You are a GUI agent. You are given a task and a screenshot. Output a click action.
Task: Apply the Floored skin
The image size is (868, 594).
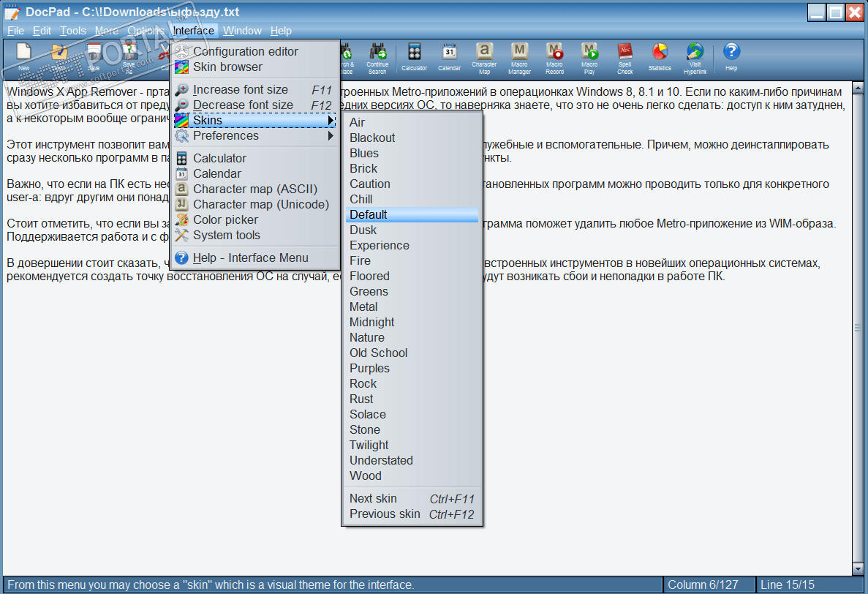pos(412,277)
